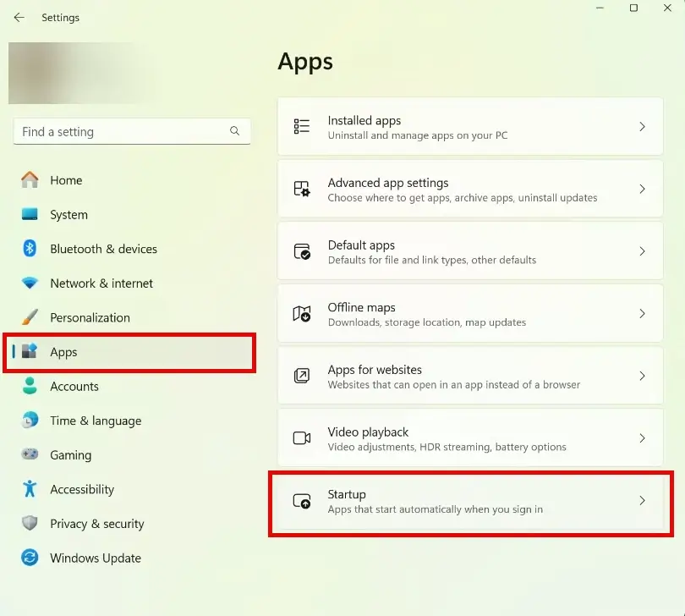The width and height of the screenshot is (685, 616).
Task: Select Apps label in sidebar
Action: [x=63, y=352]
